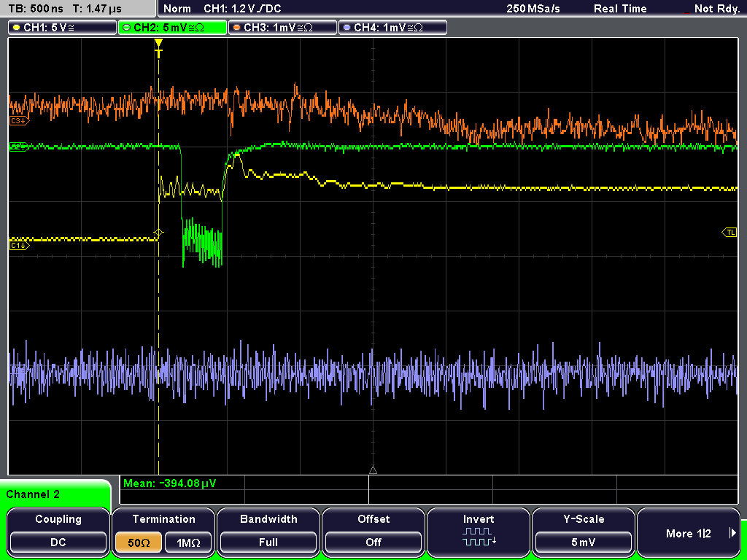The image size is (747, 560).
Task: Set termination to 1MΩ
Action: pos(188,542)
